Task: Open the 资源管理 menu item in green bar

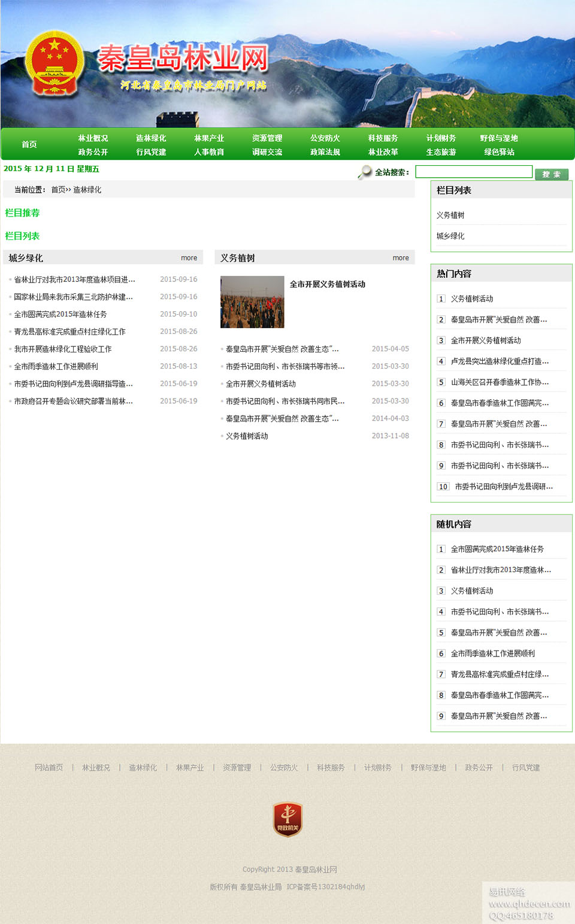Action: pyautogui.click(x=267, y=138)
